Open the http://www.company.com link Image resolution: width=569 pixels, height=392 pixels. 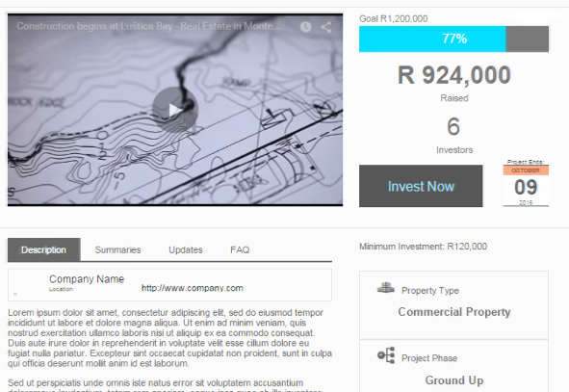193,288
